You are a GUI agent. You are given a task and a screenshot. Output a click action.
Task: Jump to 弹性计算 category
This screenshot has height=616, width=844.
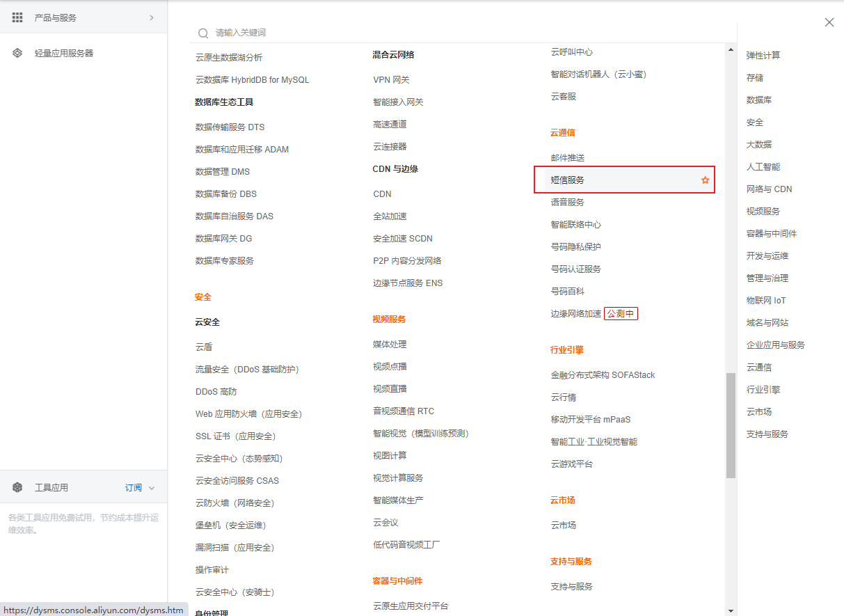(763, 56)
